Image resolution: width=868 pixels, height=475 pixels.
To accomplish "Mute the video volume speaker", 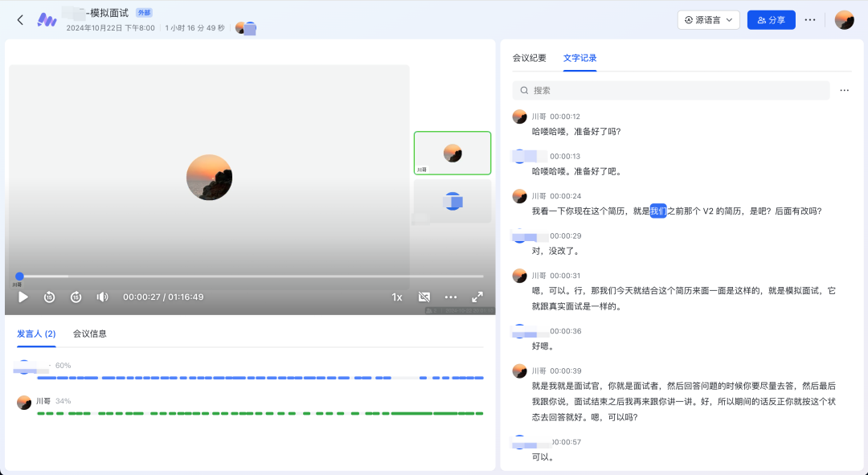I will [x=102, y=297].
